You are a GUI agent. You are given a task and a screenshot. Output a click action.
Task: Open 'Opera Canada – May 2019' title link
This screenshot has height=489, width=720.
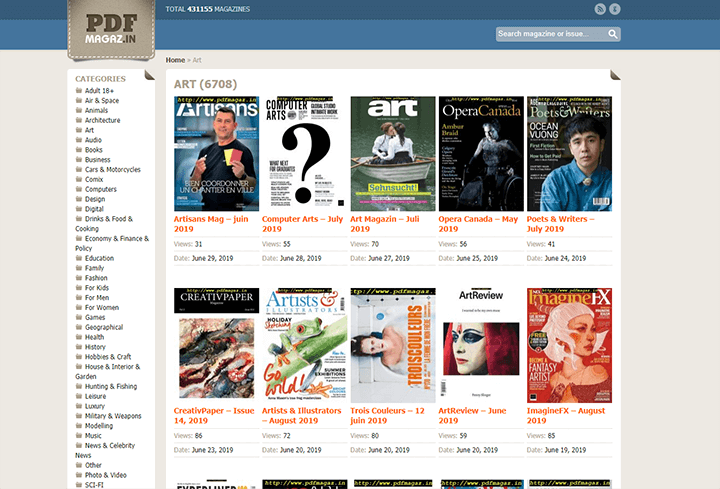click(478, 224)
